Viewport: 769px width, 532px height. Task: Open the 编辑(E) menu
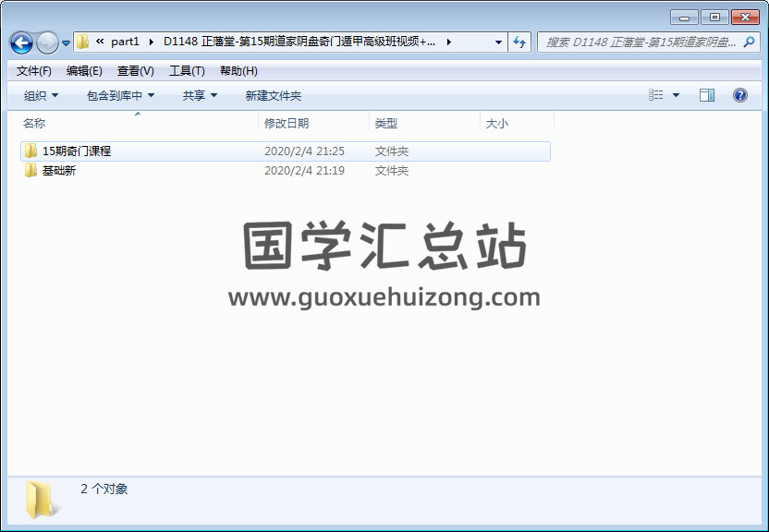pos(84,71)
